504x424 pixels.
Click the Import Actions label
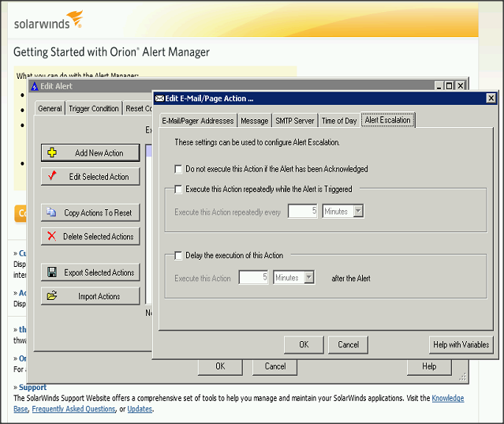tap(99, 296)
